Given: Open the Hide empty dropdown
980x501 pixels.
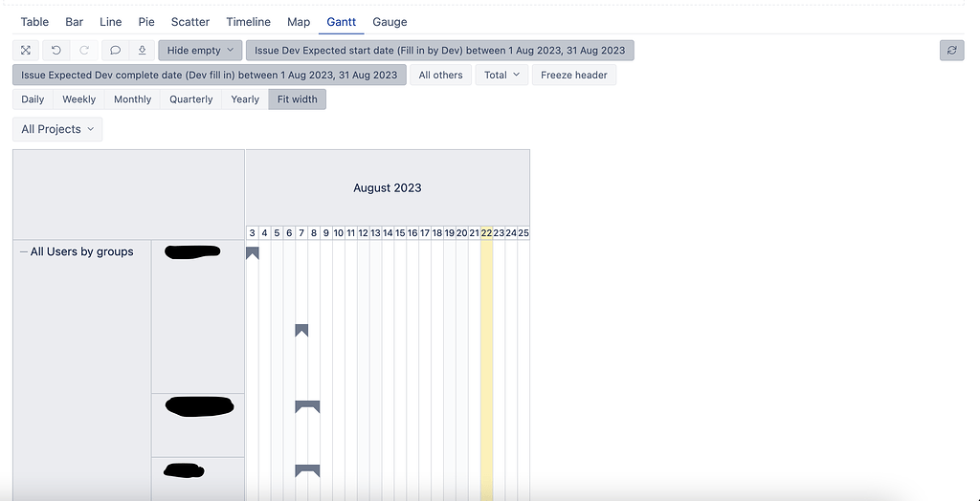Looking at the screenshot, I should pos(200,50).
